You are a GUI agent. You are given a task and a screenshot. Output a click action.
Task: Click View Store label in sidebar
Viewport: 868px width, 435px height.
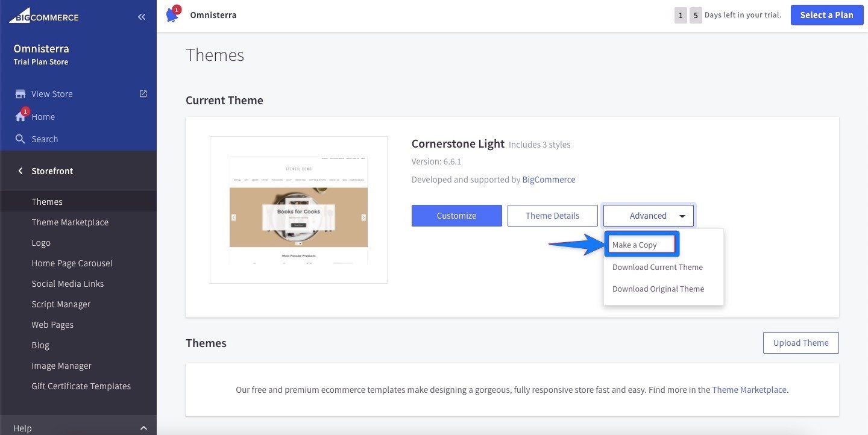tap(52, 94)
